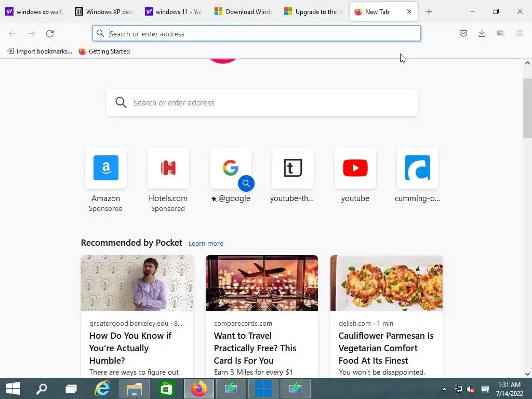Open Microsoft Store from taskbar
This screenshot has height=399, width=532.
[x=166, y=389]
